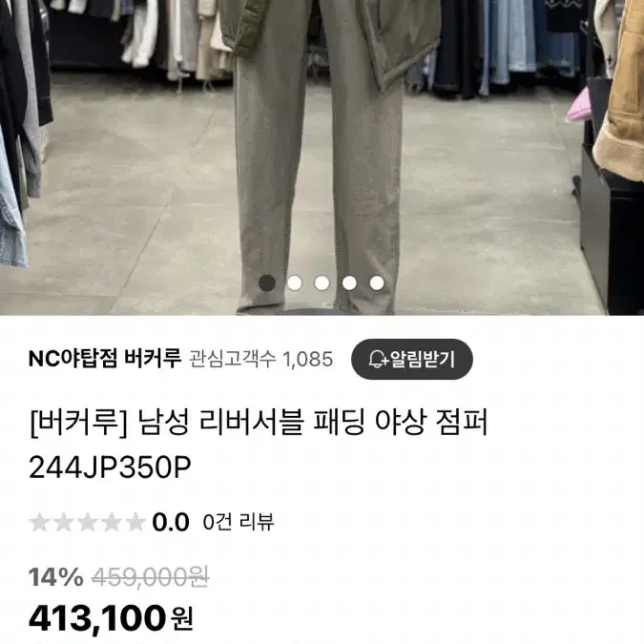Click the third gray rating star

click(x=88, y=523)
